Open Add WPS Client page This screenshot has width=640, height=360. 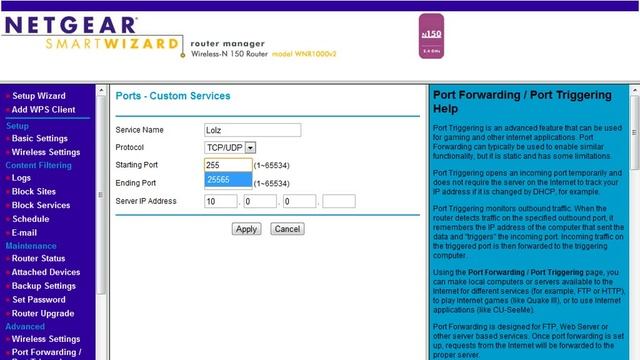[43, 110]
